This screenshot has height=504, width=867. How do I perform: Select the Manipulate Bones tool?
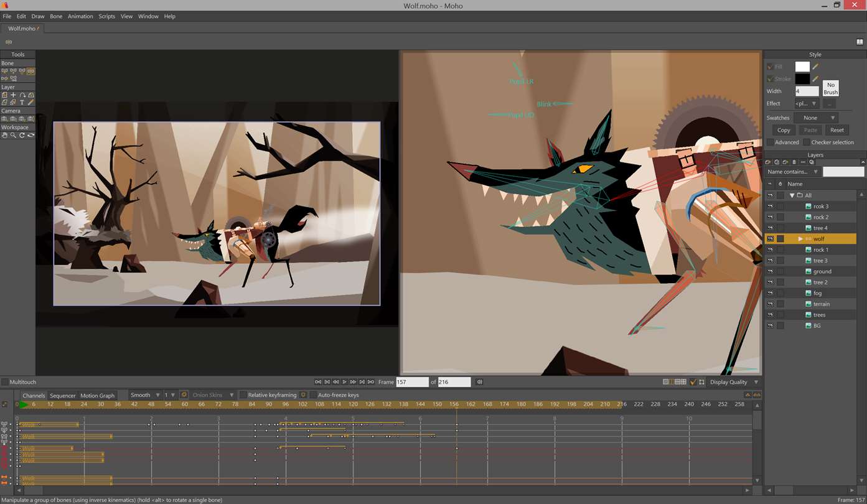30,72
